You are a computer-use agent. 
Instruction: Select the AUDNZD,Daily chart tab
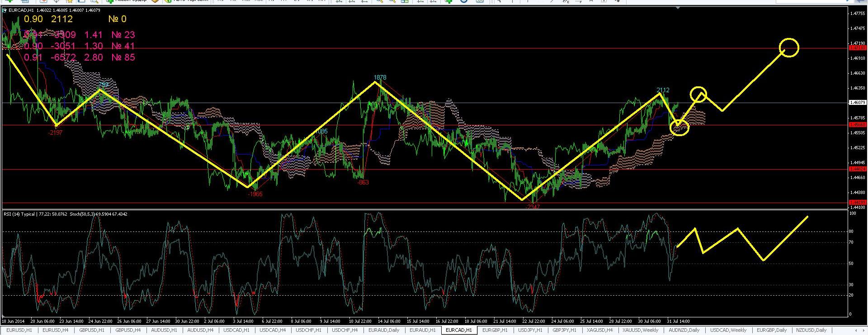tap(684, 330)
